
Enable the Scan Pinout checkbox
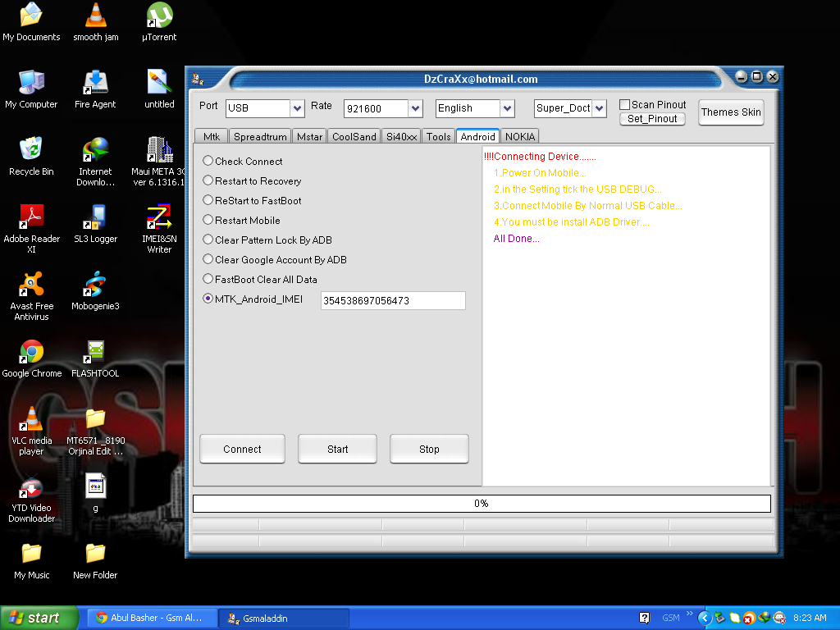click(624, 105)
